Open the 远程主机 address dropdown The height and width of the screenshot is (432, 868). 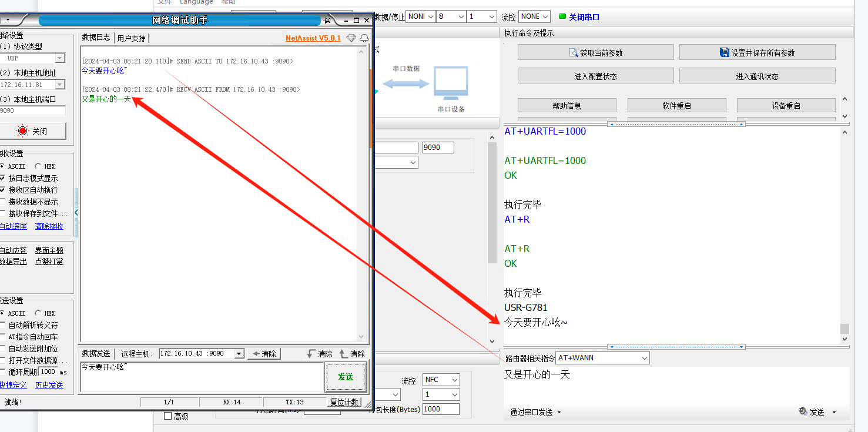pyautogui.click(x=239, y=354)
